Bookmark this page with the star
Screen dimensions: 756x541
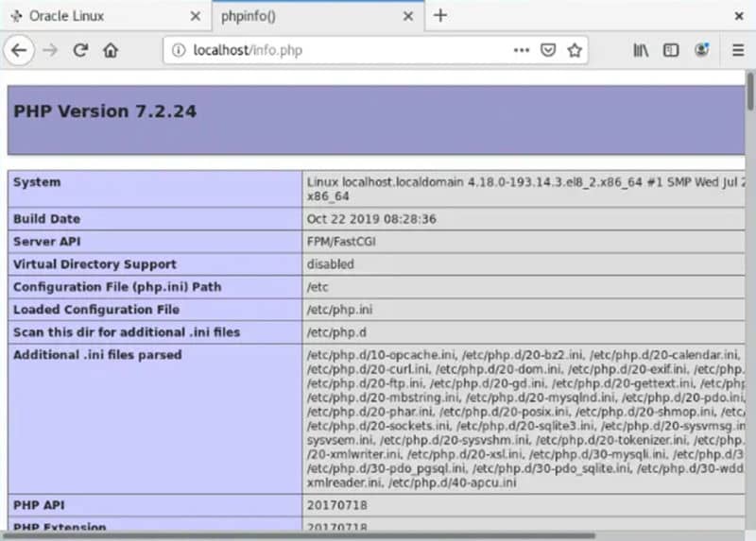tap(575, 50)
